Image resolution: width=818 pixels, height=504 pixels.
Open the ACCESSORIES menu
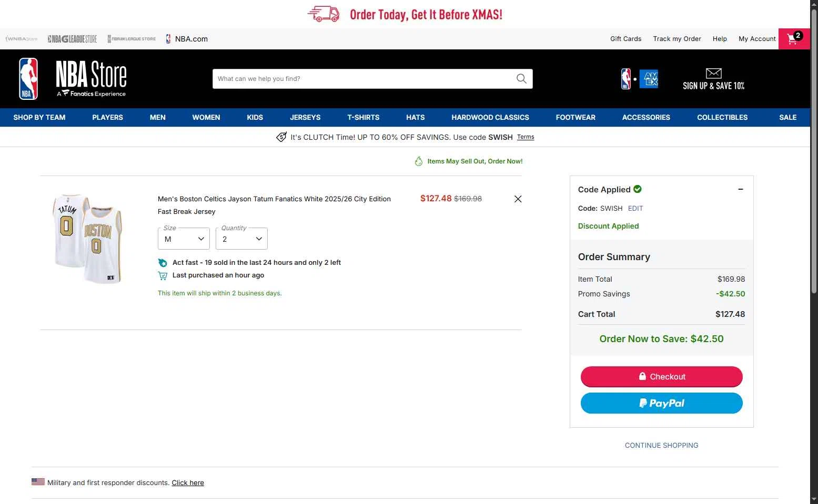(x=646, y=117)
